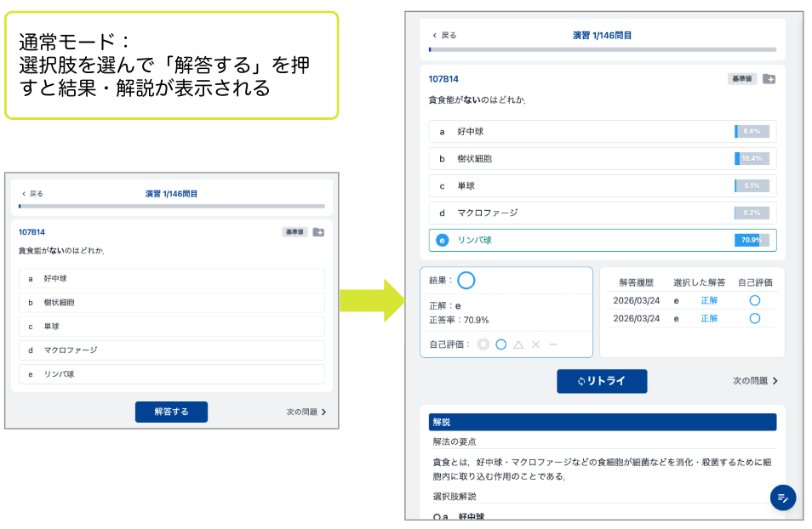
Task: Go to 次の問題 beside the 解答する button
Action: (x=306, y=412)
